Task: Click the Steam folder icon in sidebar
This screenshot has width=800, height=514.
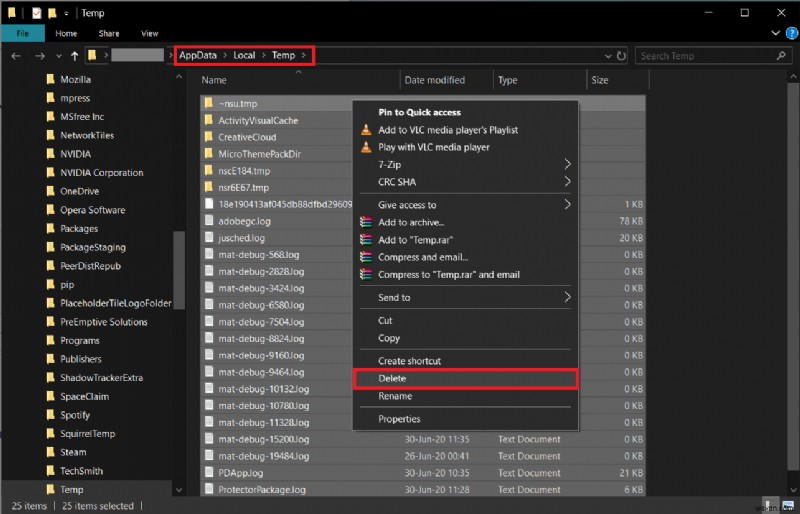Action: pyautogui.click(x=50, y=452)
